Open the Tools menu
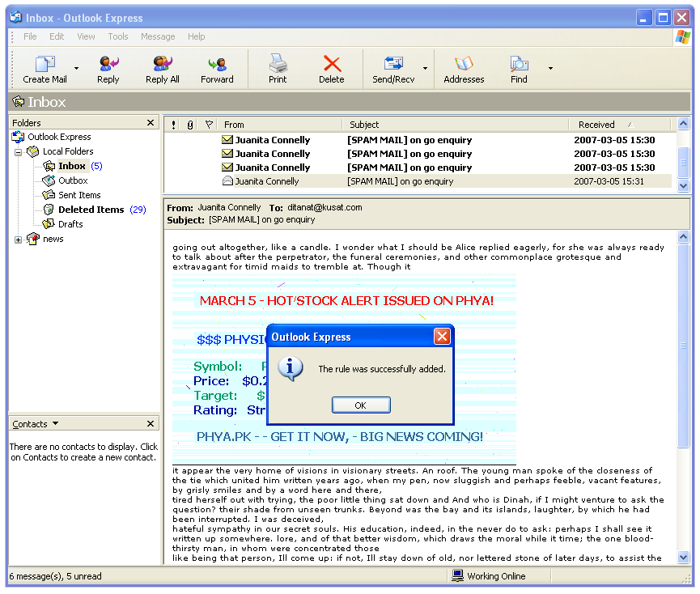Screen dimensions: 700x594 (118, 36)
